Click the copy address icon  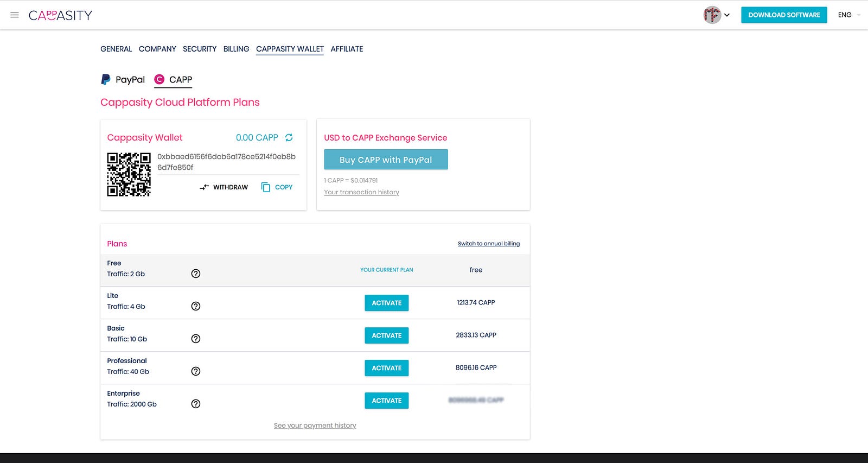click(266, 187)
